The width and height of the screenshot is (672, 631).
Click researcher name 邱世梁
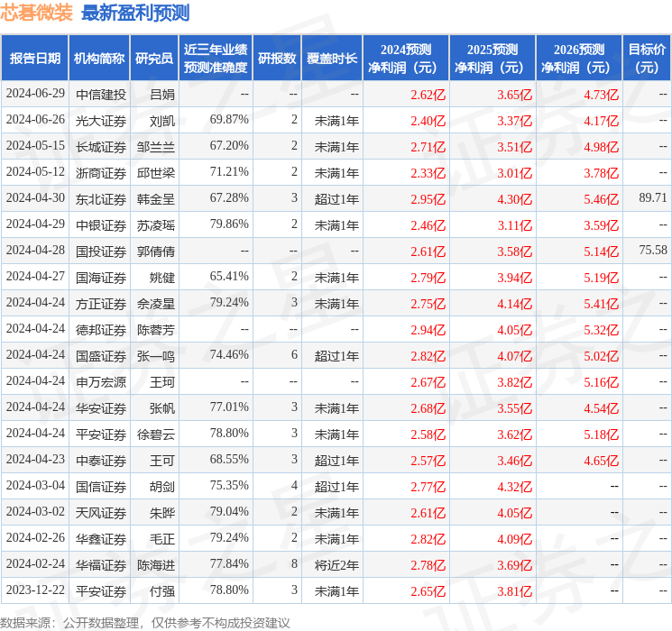point(156,173)
